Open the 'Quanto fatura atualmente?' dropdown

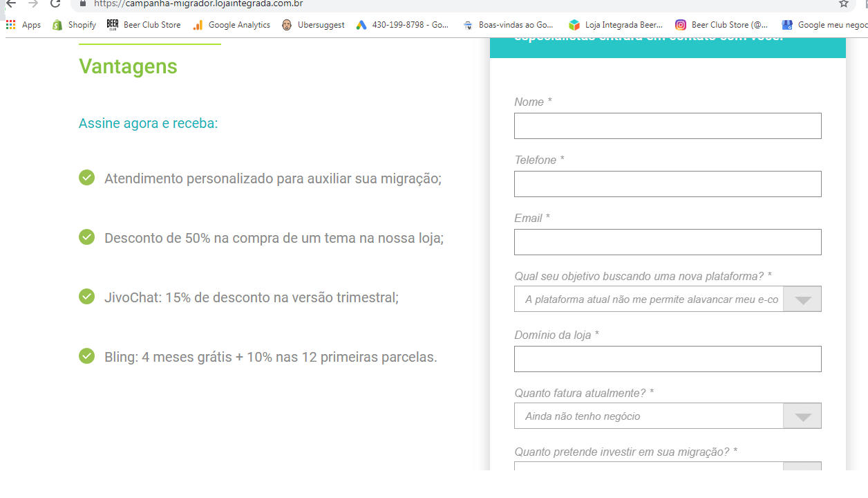tap(802, 416)
